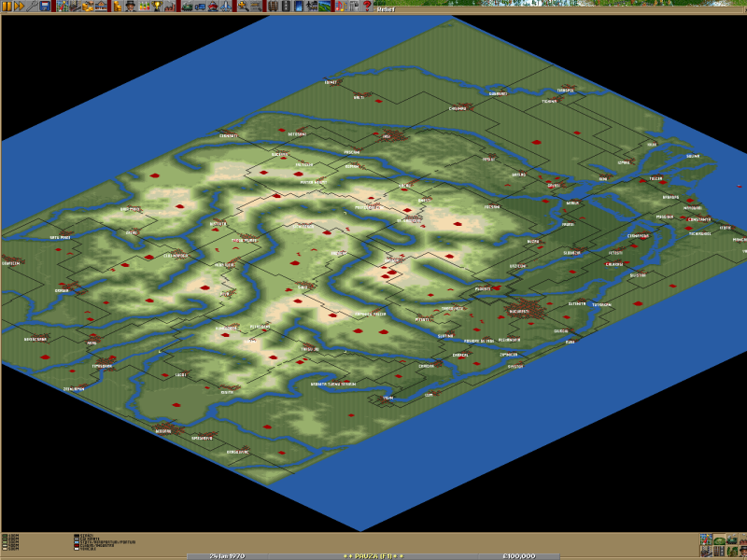The image size is (747, 560).
Task: Open company info via the manager face icon
Action: (131, 6)
